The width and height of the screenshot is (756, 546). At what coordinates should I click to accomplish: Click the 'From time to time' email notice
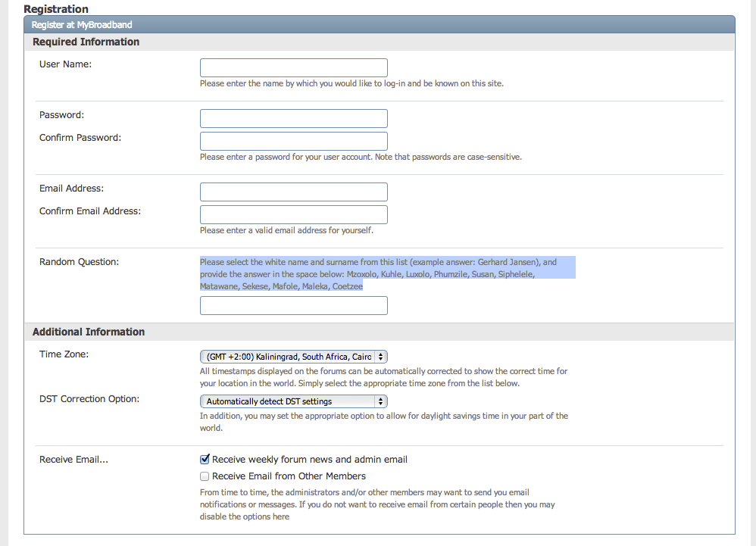click(377, 504)
